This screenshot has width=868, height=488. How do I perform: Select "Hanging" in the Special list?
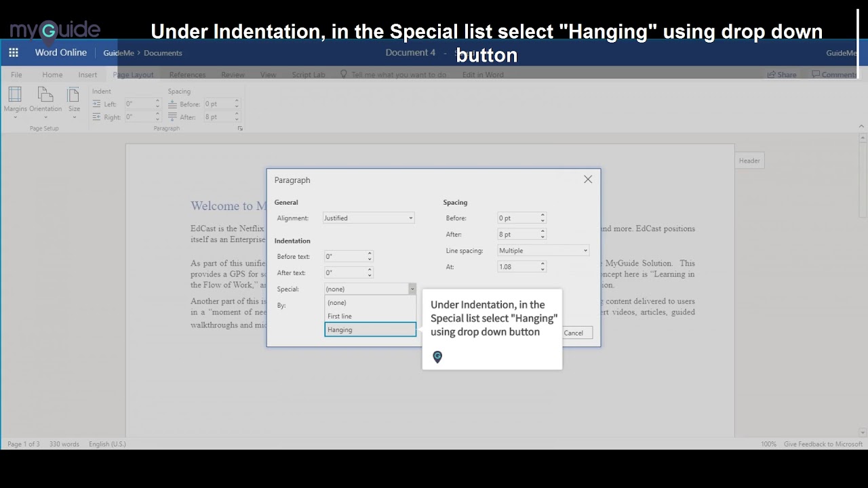pos(370,329)
